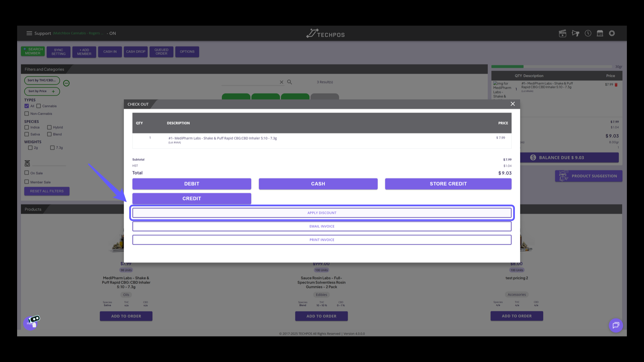Viewport: 644px width, 362px height.
Task: Open the Cash Drop toolbar item
Action: pos(136,52)
